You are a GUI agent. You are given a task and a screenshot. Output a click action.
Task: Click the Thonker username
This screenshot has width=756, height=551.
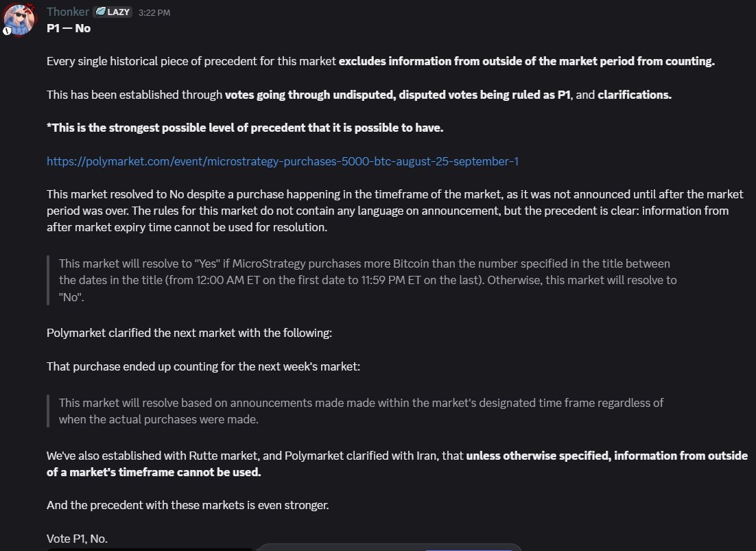click(x=68, y=12)
